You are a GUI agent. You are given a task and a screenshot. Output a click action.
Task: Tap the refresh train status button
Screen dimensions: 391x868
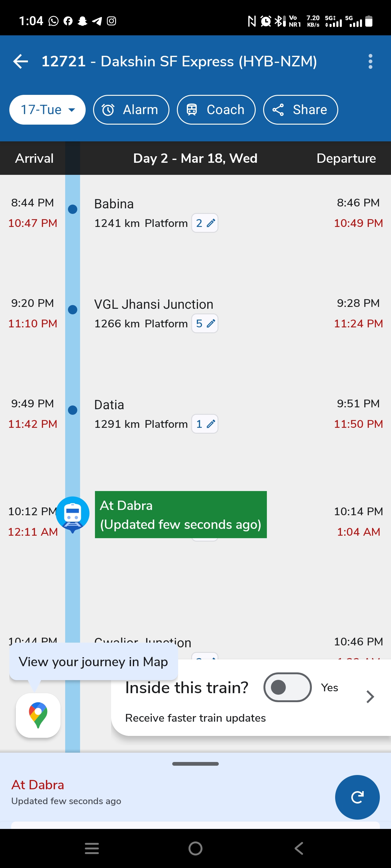tap(357, 797)
